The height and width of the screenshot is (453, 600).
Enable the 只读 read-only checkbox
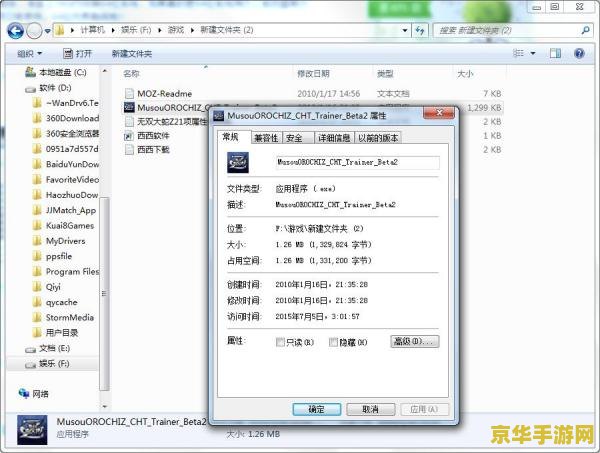tap(281, 342)
